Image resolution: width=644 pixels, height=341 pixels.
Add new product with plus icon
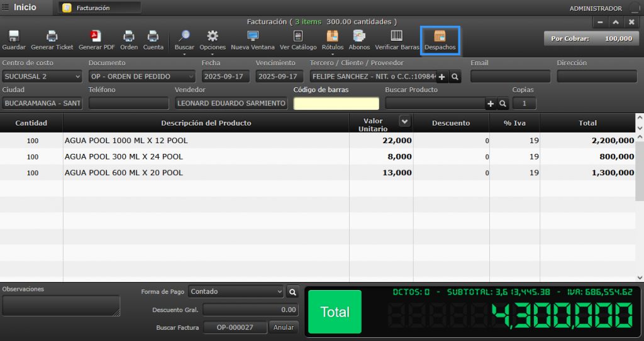tap(491, 104)
